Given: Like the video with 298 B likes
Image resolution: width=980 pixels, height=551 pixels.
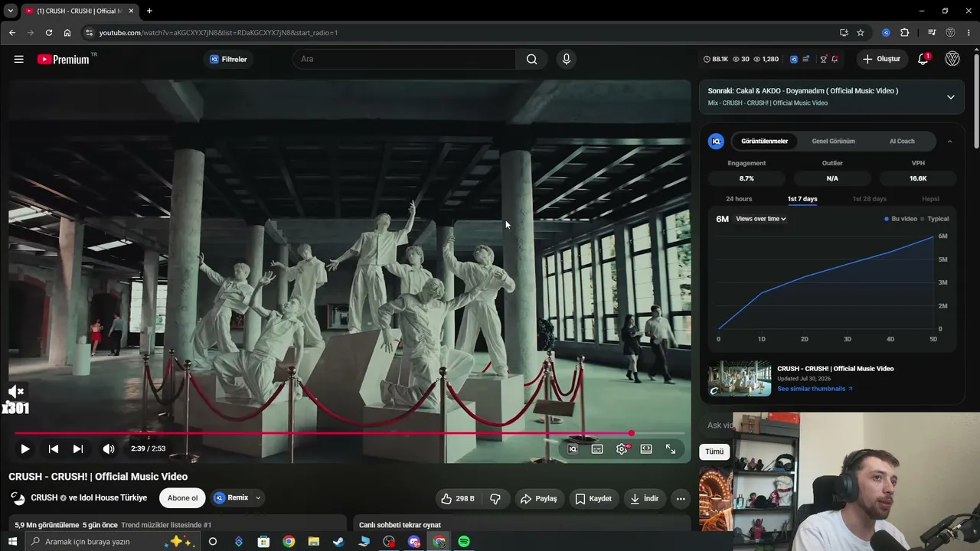Looking at the screenshot, I should (457, 499).
